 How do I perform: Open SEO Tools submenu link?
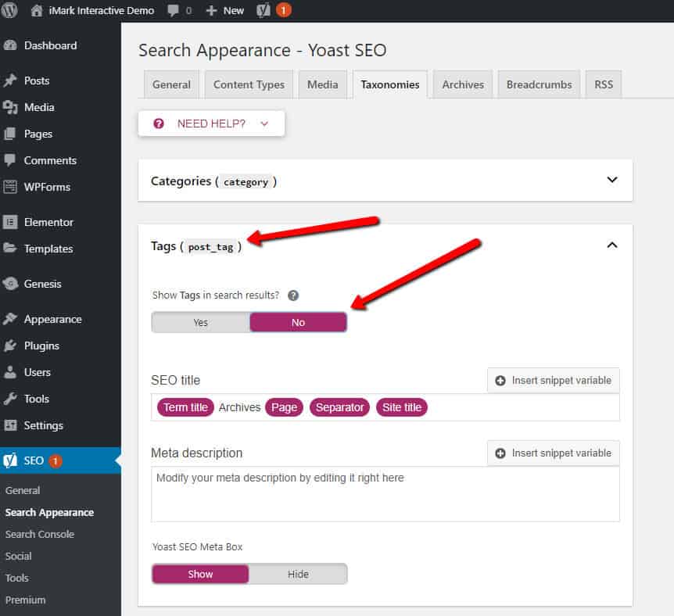point(16,578)
